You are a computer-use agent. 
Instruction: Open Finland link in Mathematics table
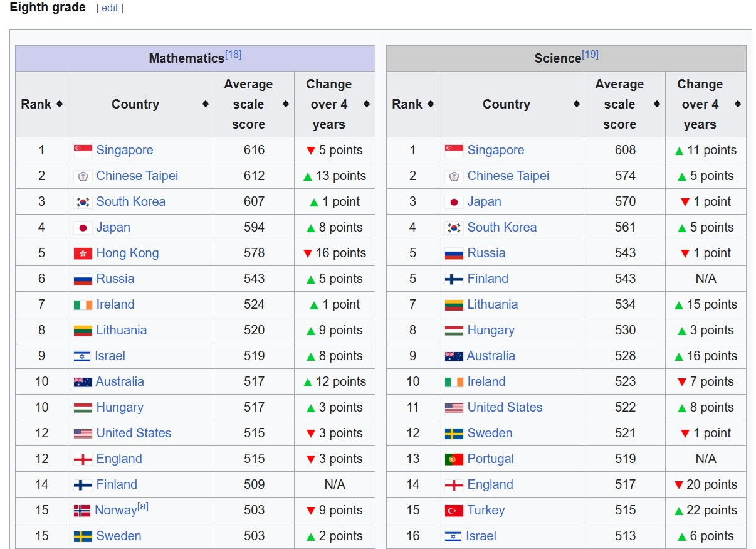tap(117, 484)
